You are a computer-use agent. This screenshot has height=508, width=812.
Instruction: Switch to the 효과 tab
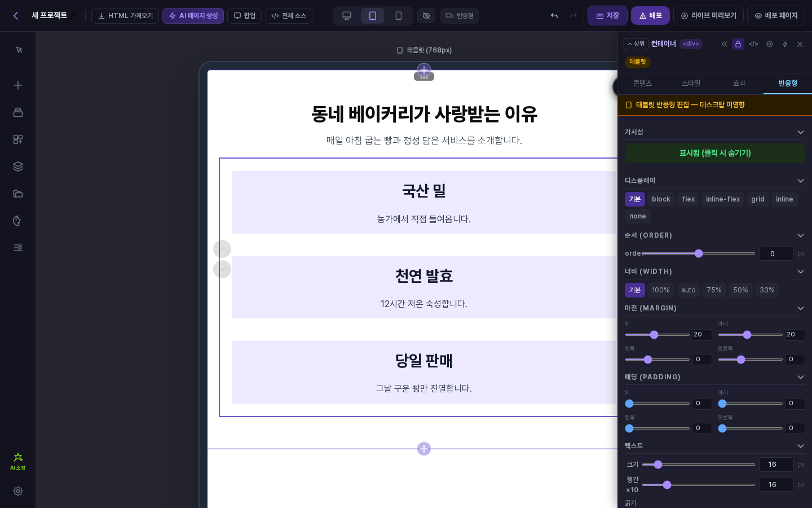[x=739, y=84]
